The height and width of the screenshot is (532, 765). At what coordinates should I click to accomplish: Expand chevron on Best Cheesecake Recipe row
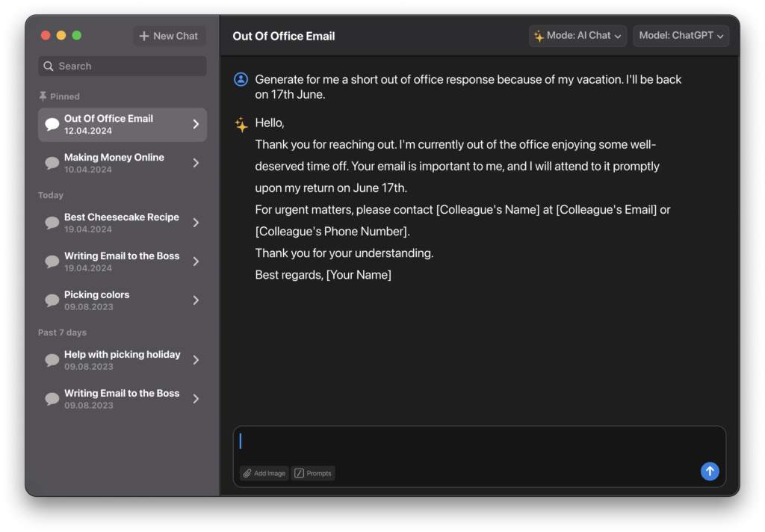196,223
